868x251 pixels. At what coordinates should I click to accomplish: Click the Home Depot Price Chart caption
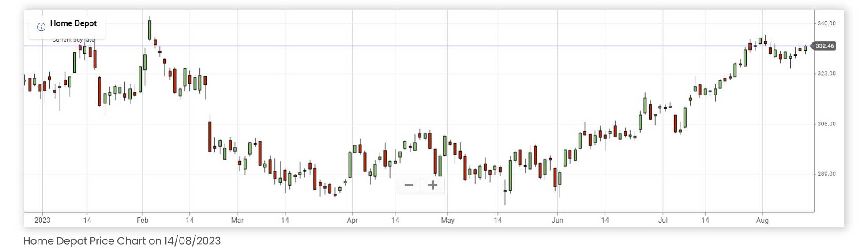[x=122, y=241]
